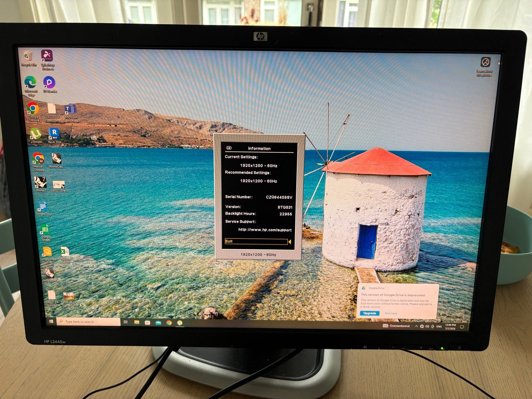Click the ENG language indicator
This screenshot has height=399, width=532.
439,327
